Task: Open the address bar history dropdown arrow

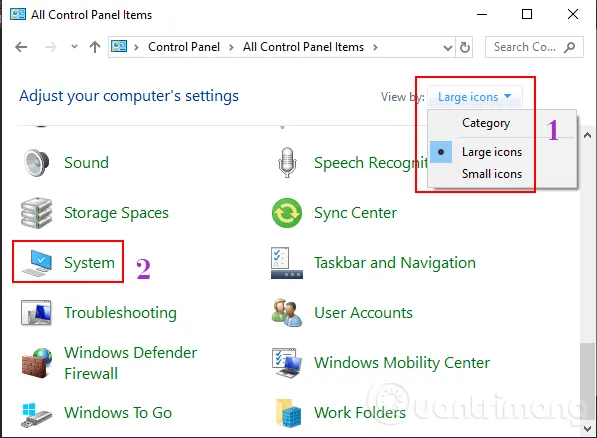Action: (x=448, y=48)
